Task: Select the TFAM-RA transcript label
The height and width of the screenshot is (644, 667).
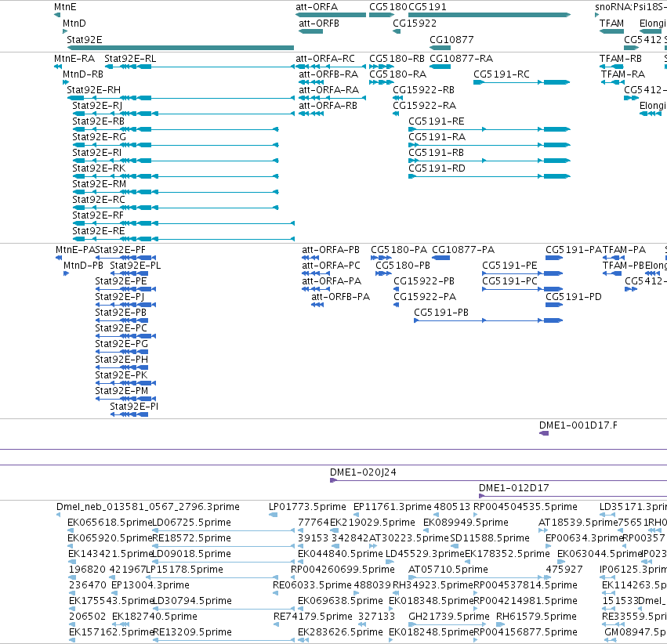Action: pos(623,74)
